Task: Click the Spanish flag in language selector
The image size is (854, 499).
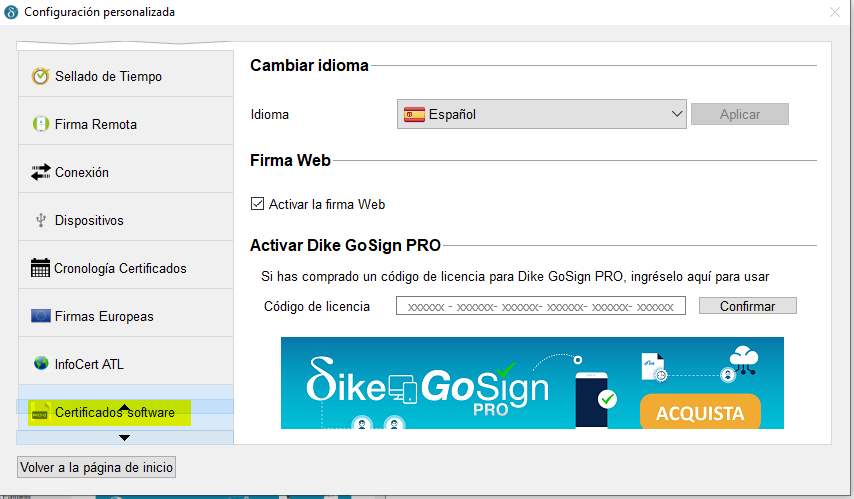Action: [x=414, y=114]
